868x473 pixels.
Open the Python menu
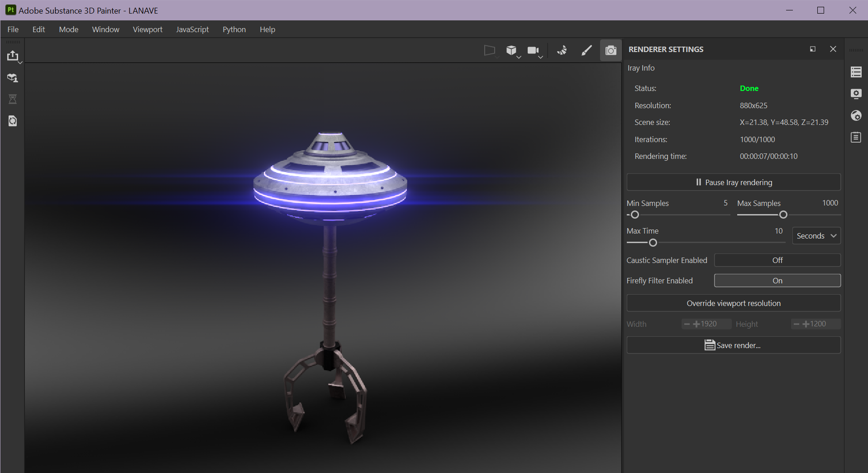(x=234, y=29)
